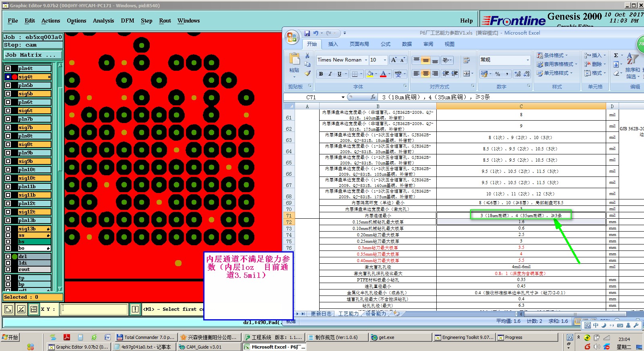Apply percent style to cell
The height and width of the screenshot is (351, 644).
point(498,74)
